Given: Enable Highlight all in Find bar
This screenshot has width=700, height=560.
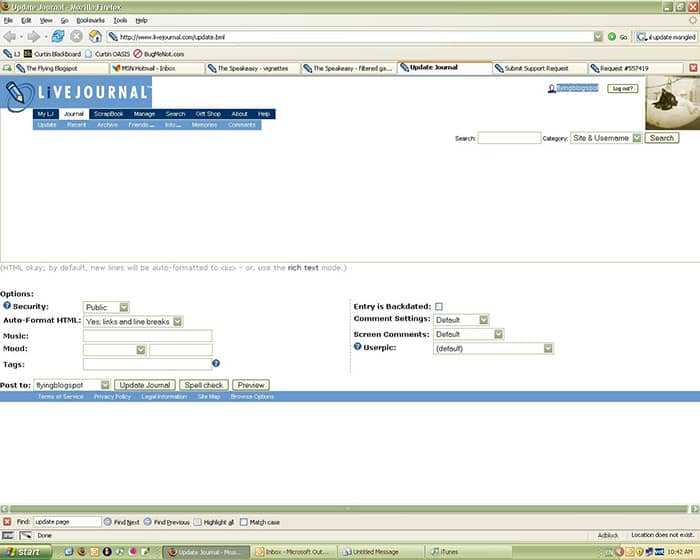Looking at the screenshot, I should coord(199,522).
